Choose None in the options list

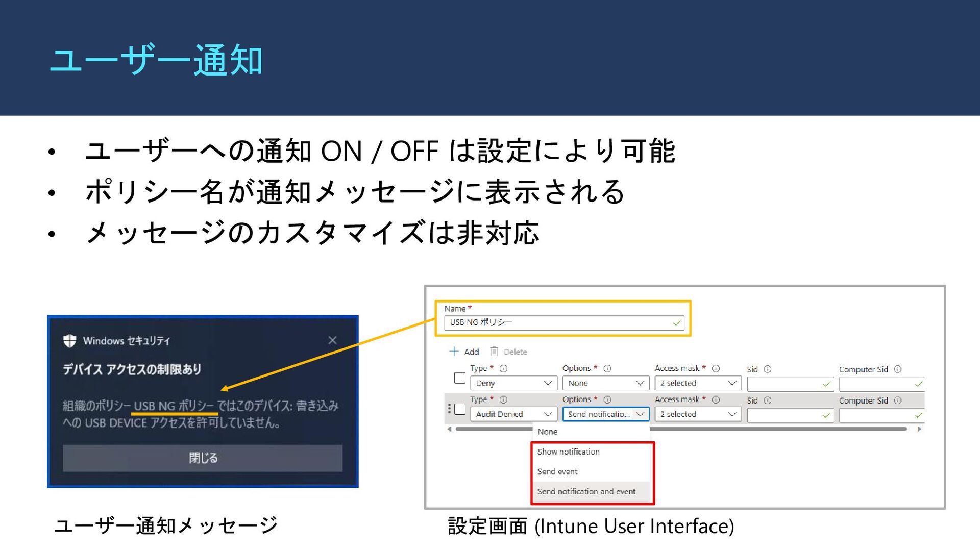pyautogui.click(x=591, y=432)
